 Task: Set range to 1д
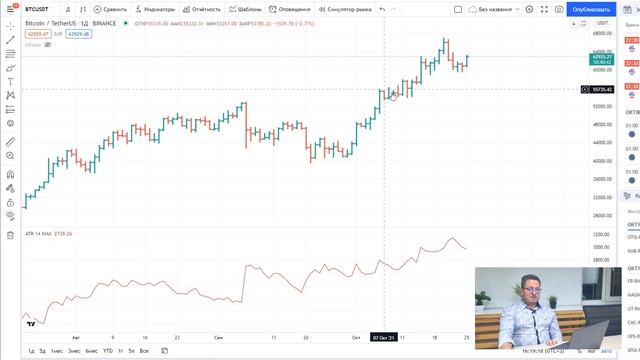(x=31, y=351)
